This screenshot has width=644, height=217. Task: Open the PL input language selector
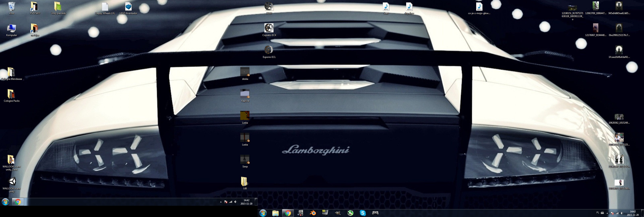[x=598, y=213]
